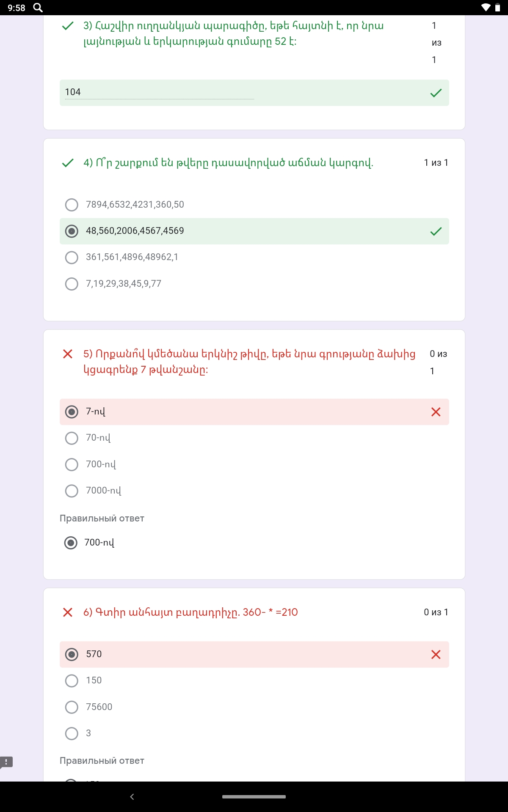Tap the green check next to question 4
The height and width of the screenshot is (812, 508).
[x=68, y=163]
